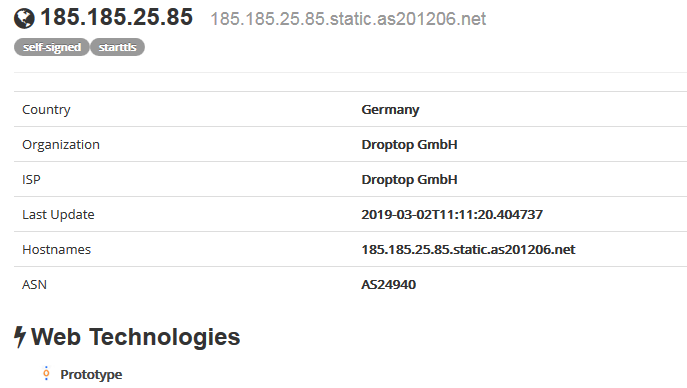The width and height of the screenshot is (687, 388).
Task: Click the globe icon beside the IP address
Action: click(x=24, y=18)
